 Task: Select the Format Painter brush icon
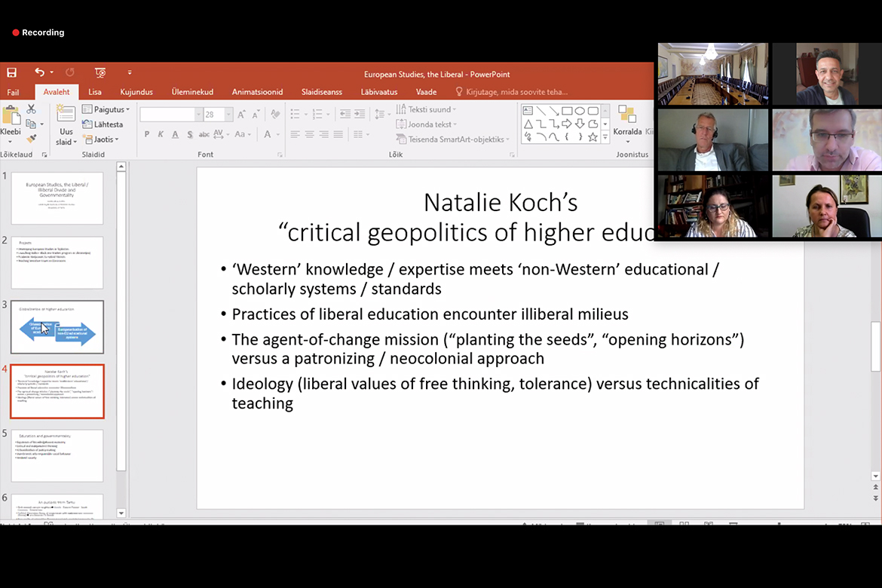31,139
